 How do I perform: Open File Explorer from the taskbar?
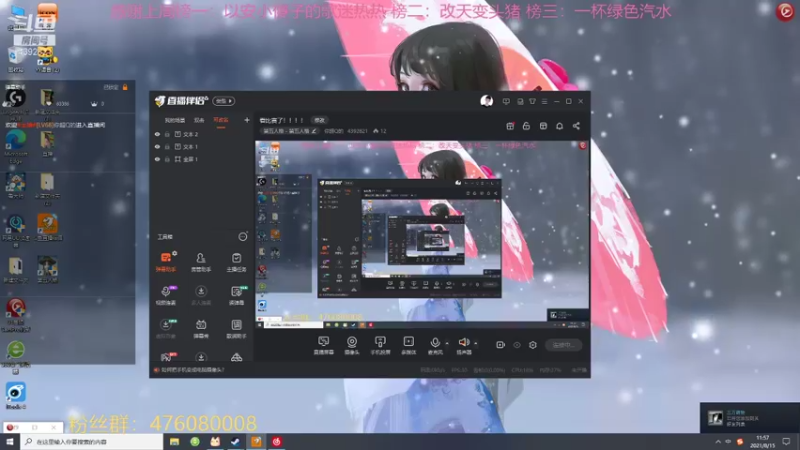174,442
